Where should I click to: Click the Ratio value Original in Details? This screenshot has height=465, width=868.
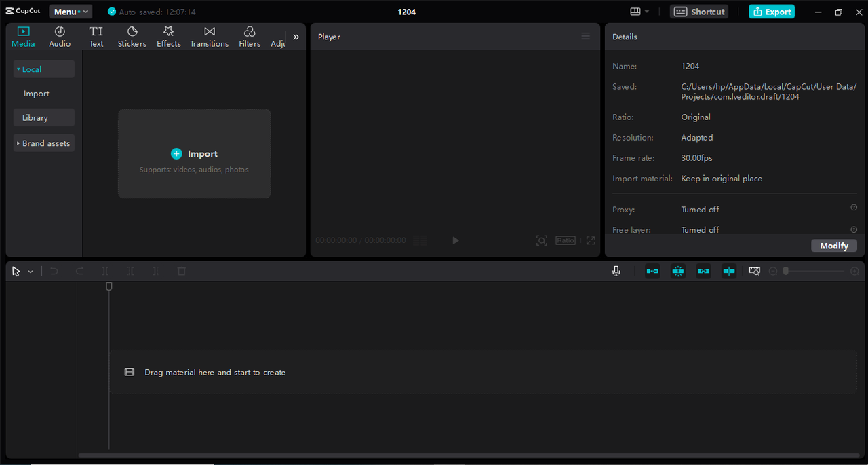click(696, 117)
